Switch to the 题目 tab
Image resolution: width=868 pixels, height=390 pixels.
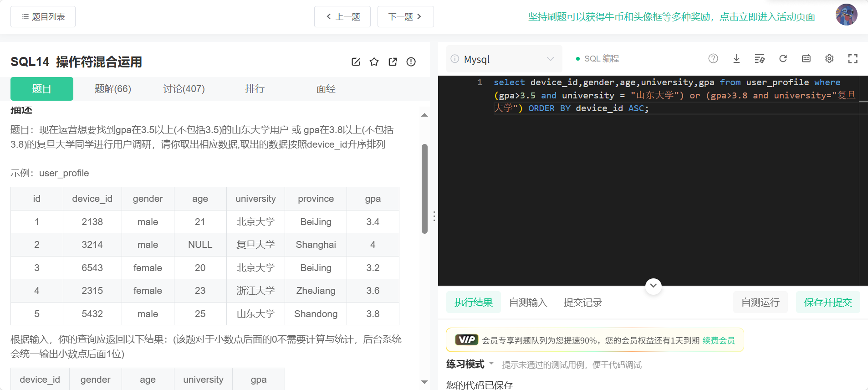(42, 89)
